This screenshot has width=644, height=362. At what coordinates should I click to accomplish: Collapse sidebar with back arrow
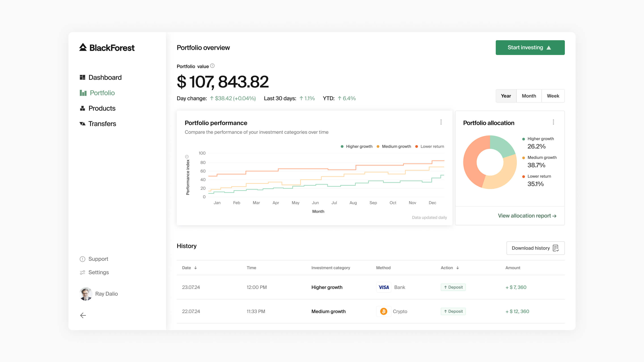point(83,315)
